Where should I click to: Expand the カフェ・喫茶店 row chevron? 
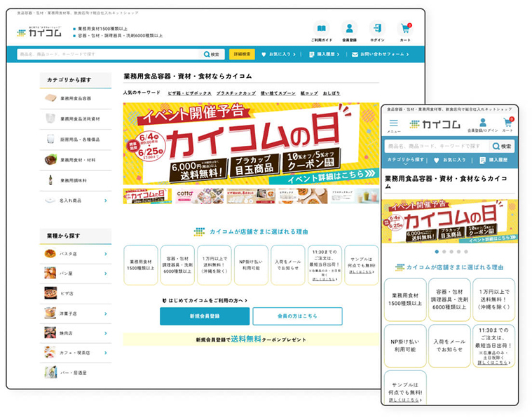click(x=106, y=353)
